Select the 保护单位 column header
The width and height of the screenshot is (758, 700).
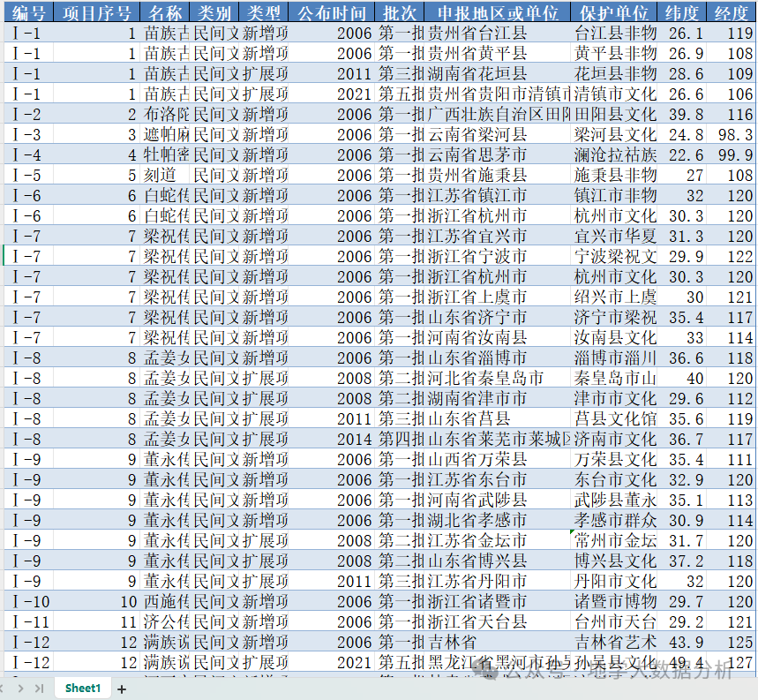coord(613,12)
